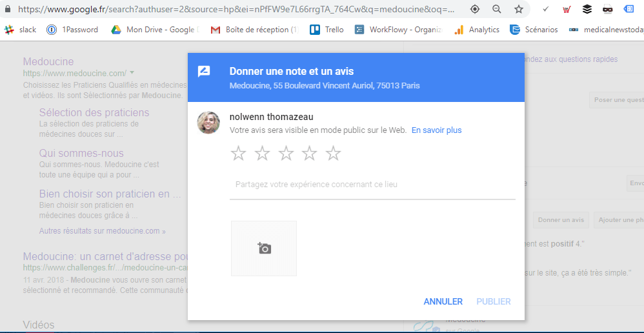Rate two stars in the review dialog
Viewport: 644px width, 333px height.
tap(262, 154)
